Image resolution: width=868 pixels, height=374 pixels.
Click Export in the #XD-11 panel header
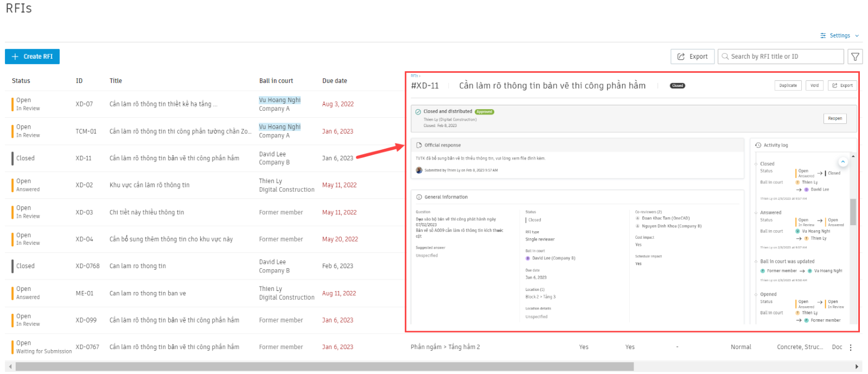[843, 86]
